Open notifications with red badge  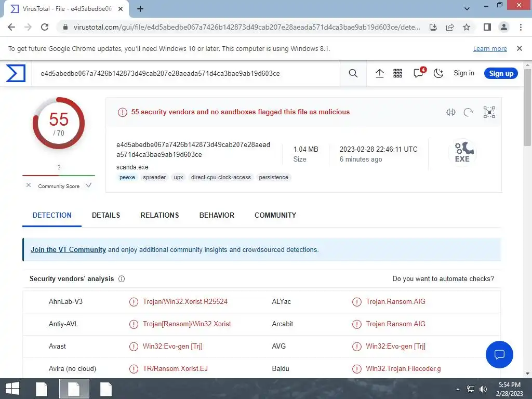[419, 73]
